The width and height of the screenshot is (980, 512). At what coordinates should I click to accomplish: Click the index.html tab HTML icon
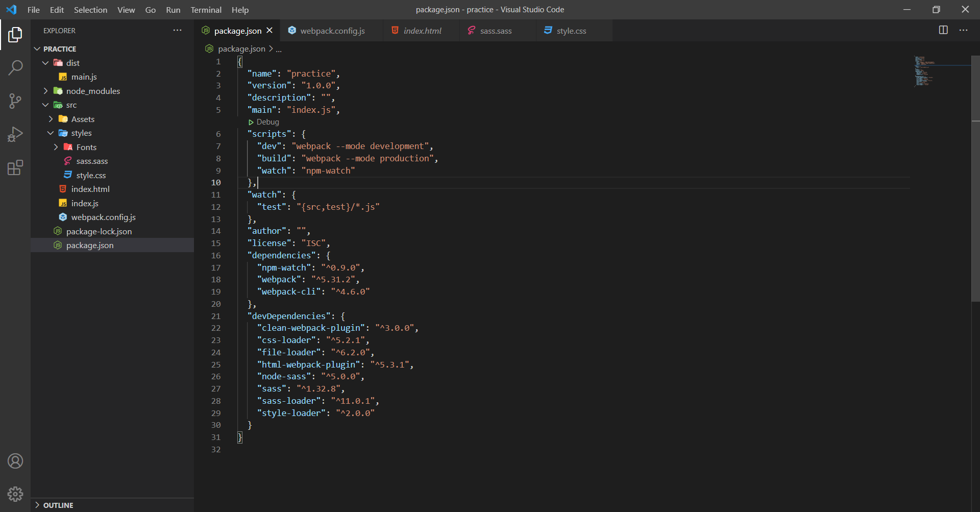pyautogui.click(x=395, y=31)
